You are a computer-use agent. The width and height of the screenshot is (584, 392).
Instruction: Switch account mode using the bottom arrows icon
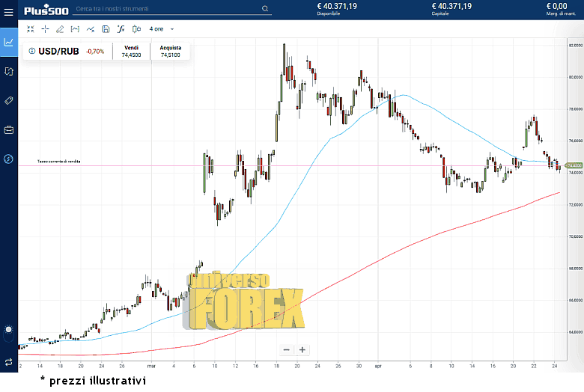click(8, 362)
